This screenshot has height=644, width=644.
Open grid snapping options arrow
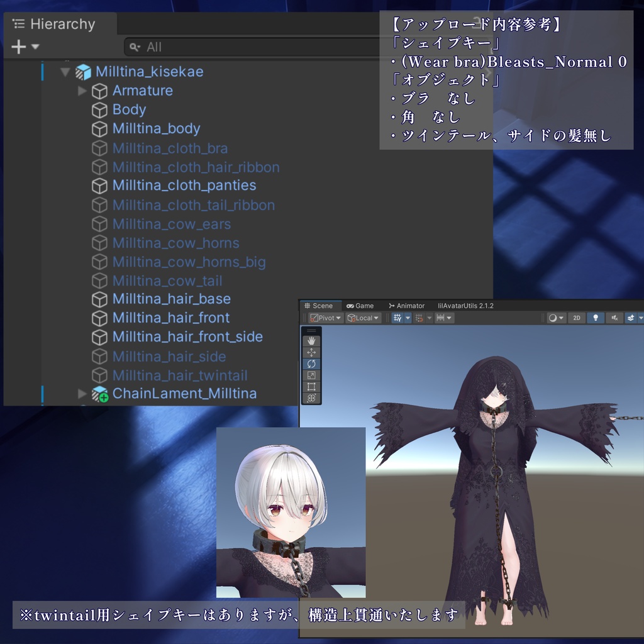tap(429, 318)
